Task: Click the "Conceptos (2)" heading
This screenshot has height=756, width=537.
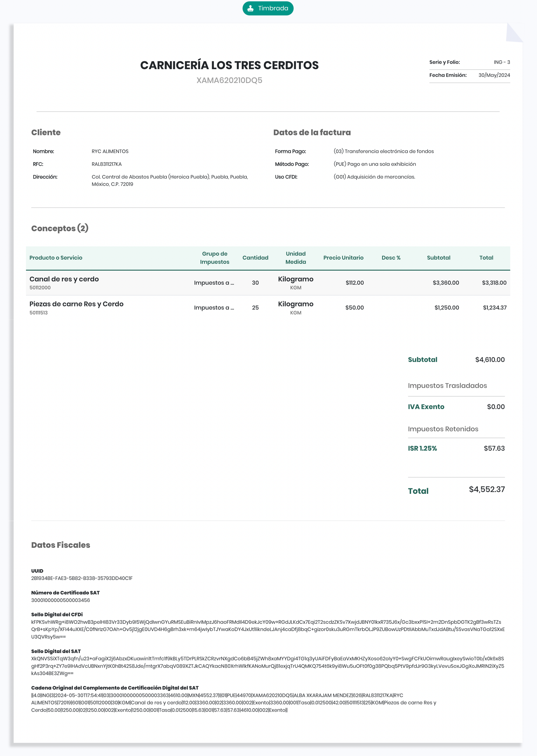Action: (x=60, y=228)
